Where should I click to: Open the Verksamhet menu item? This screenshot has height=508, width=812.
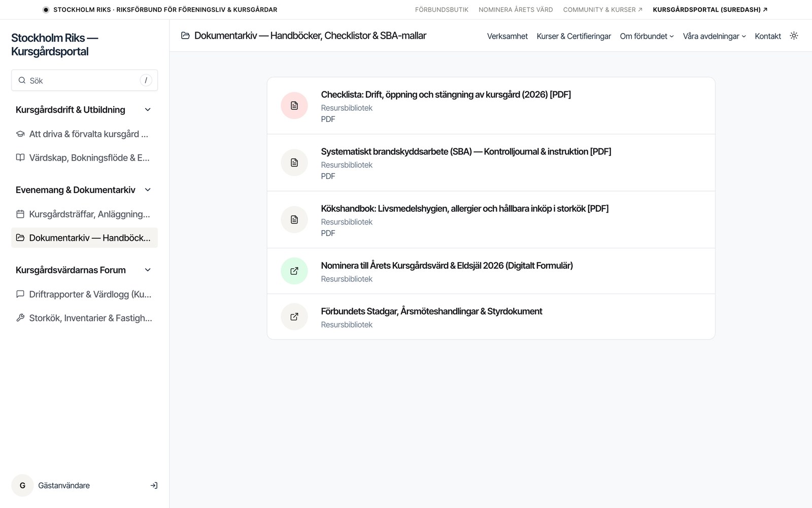(x=507, y=36)
